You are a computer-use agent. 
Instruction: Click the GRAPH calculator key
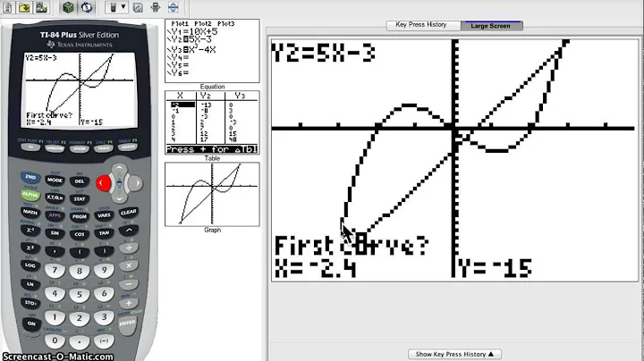(x=128, y=147)
